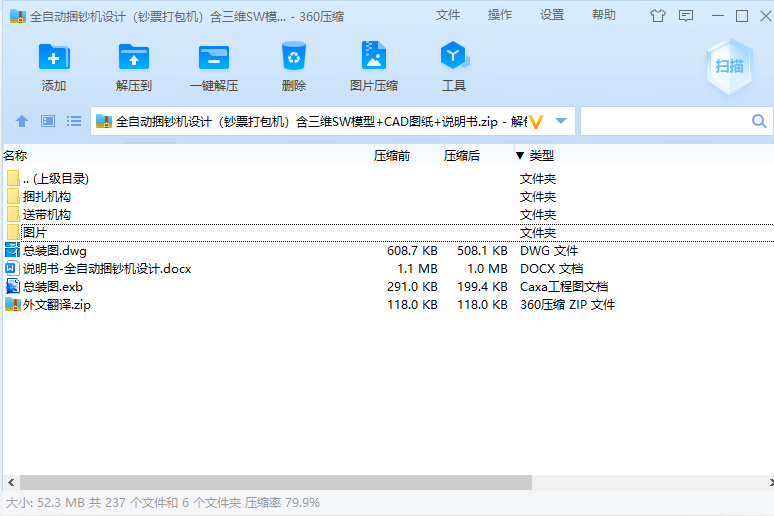Switch to the list view mode
774x516 pixels.
point(74,121)
